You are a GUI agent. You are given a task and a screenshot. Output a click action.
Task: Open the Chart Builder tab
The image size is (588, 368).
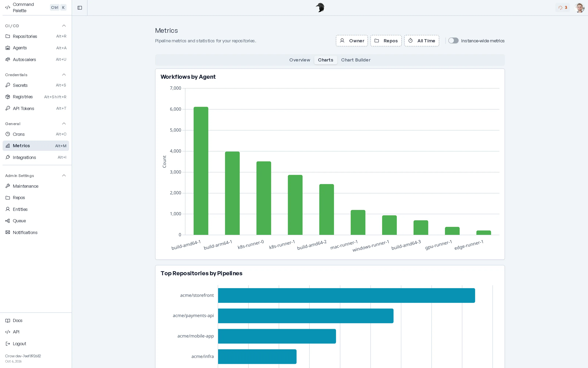pyautogui.click(x=356, y=60)
